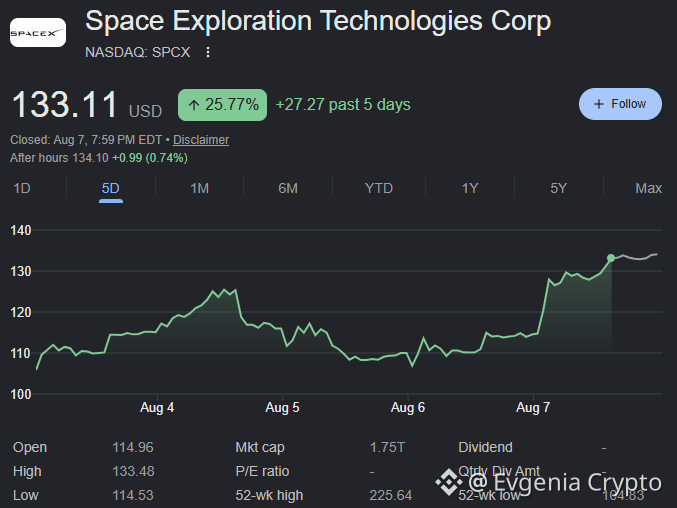
Task: Click the 133.11 price value
Action: pos(64,104)
